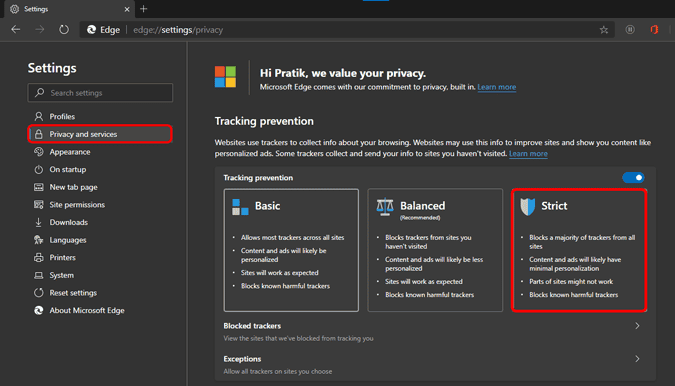Click the New tab page icon

(x=39, y=187)
